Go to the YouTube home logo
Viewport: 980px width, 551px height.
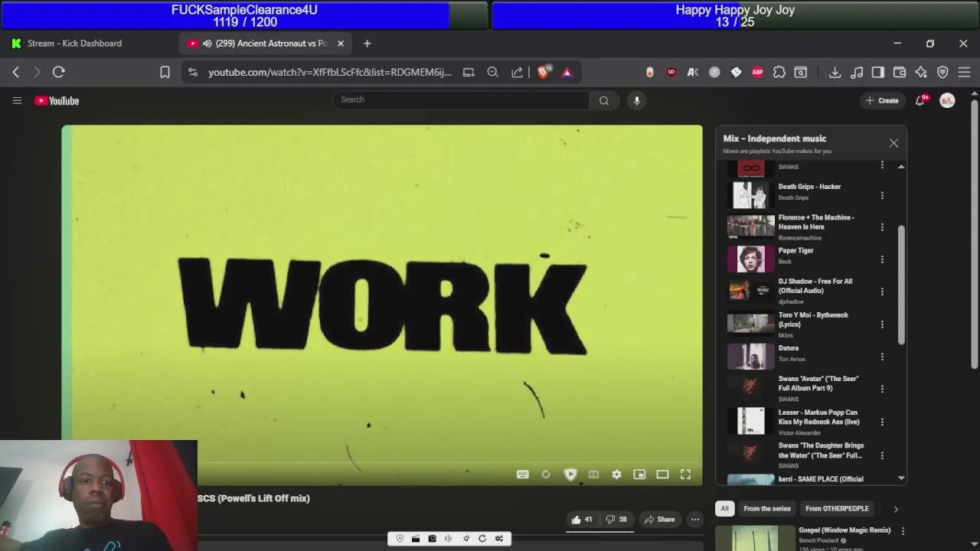[x=57, y=101]
